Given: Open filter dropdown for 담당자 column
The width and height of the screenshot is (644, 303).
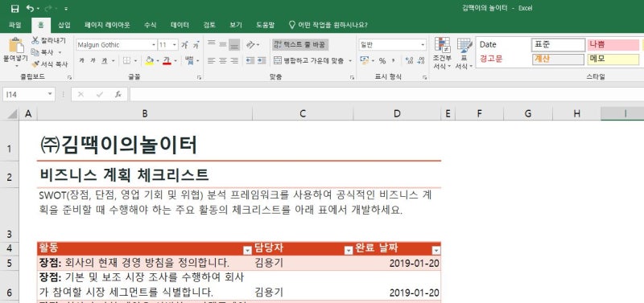Looking at the screenshot, I should click(x=349, y=251).
